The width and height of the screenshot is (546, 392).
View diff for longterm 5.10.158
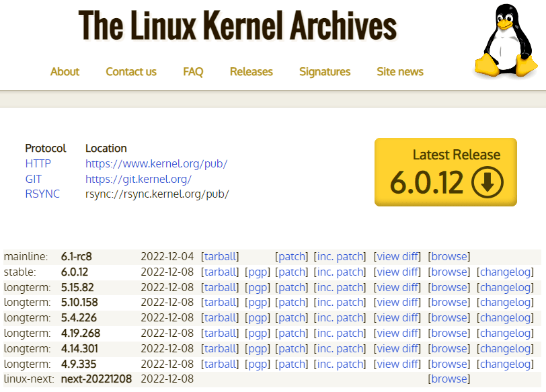pos(397,303)
